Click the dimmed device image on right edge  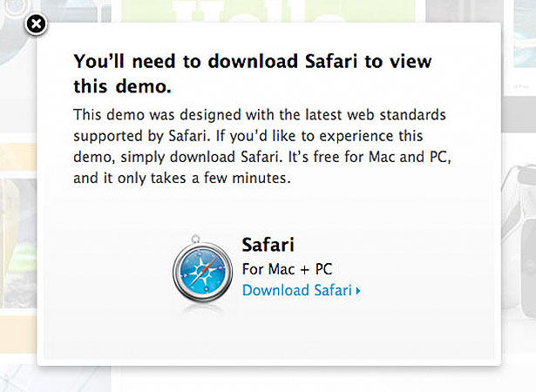click(519, 240)
